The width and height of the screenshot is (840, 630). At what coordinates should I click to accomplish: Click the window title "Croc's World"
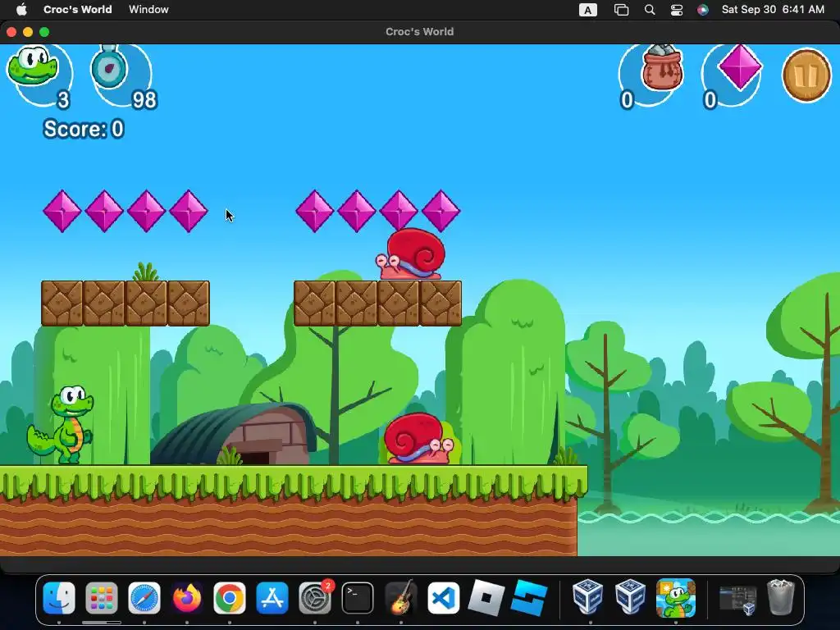pyautogui.click(x=419, y=32)
